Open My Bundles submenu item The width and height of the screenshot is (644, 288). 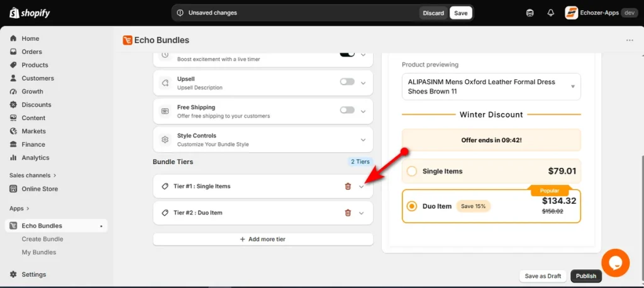pos(39,252)
